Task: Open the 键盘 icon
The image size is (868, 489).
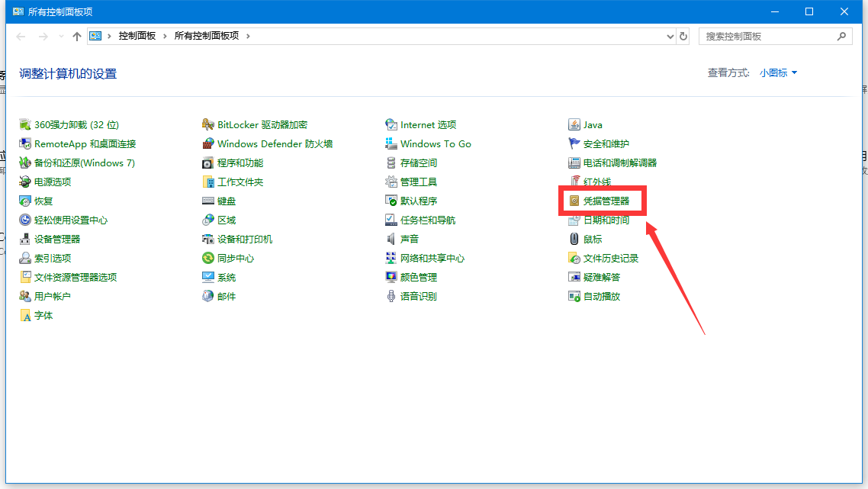Action: click(208, 201)
